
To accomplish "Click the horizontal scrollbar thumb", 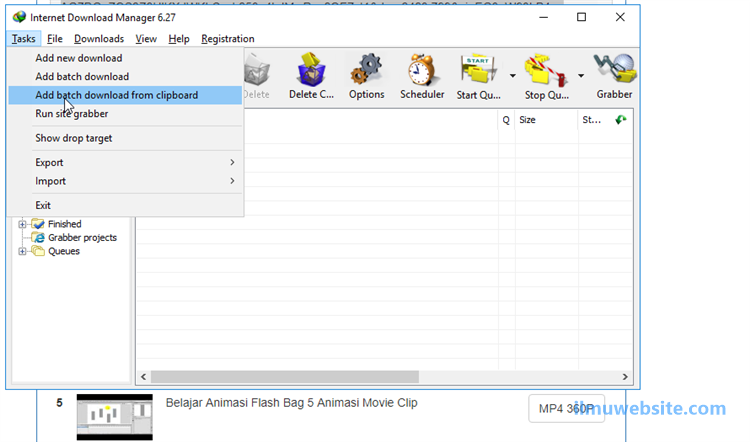I will [285, 377].
